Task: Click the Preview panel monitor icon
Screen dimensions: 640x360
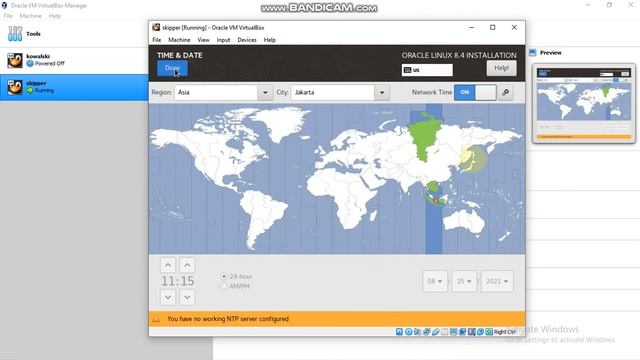Action: point(533,53)
